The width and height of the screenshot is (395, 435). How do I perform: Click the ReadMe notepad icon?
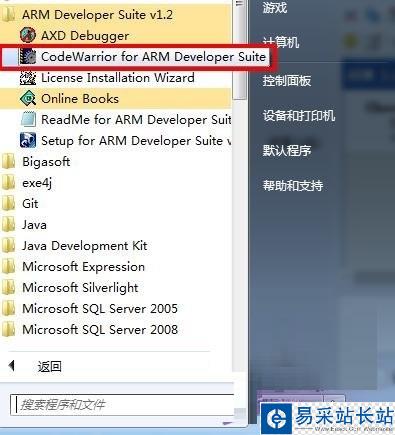pos(28,120)
